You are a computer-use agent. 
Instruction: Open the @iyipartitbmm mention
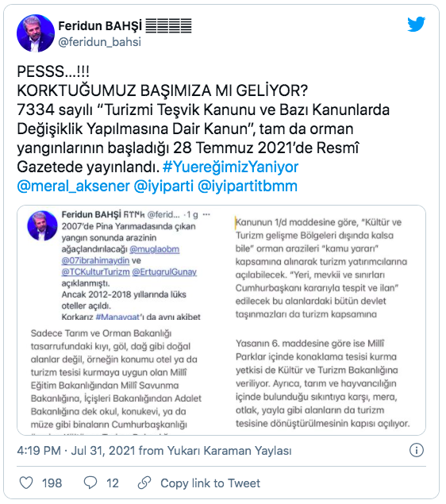[x=248, y=186]
